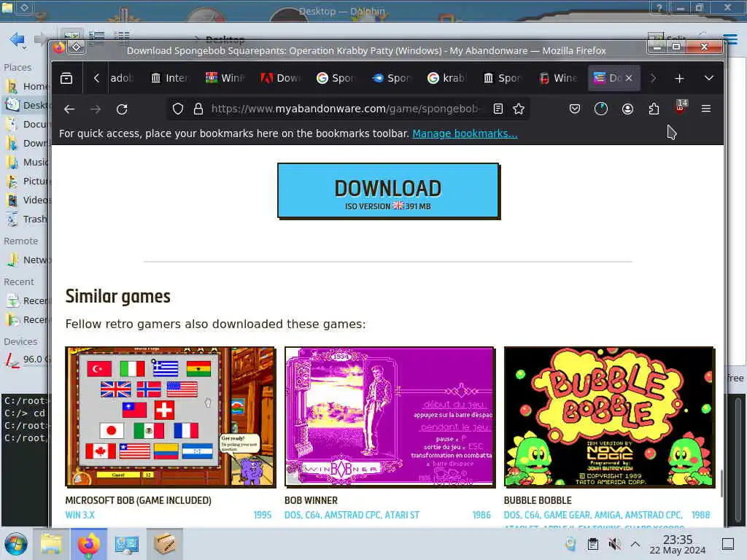Toggle the muted volume tray icon
The width and height of the screenshot is (747, 560).
(x=614, y=544)
